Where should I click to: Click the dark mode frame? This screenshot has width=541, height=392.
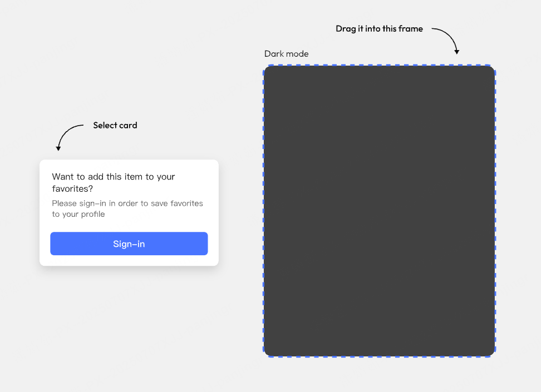pyautogui.click(x=379, y=211)
